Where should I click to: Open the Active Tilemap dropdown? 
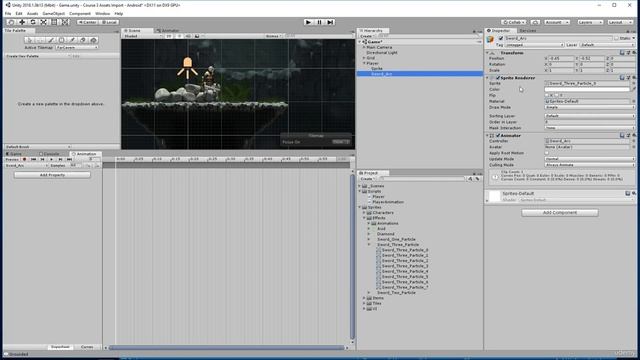(77, 47)
